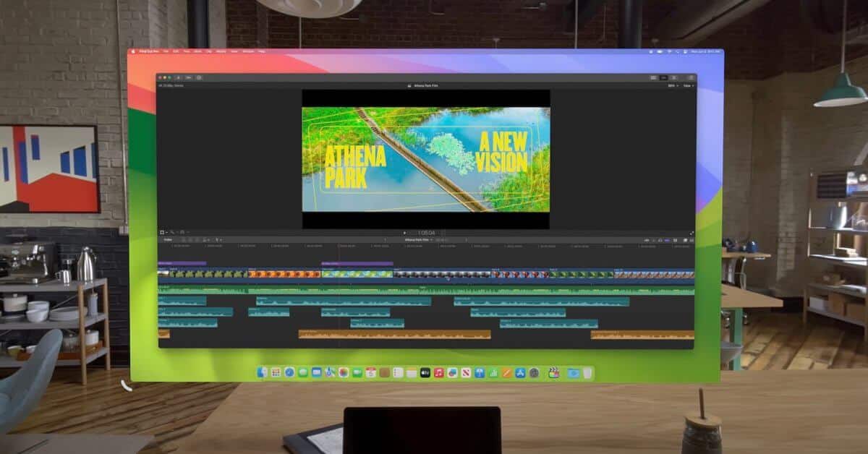
Task: Open the Trash in the Dock
Action: click(587, 373)
